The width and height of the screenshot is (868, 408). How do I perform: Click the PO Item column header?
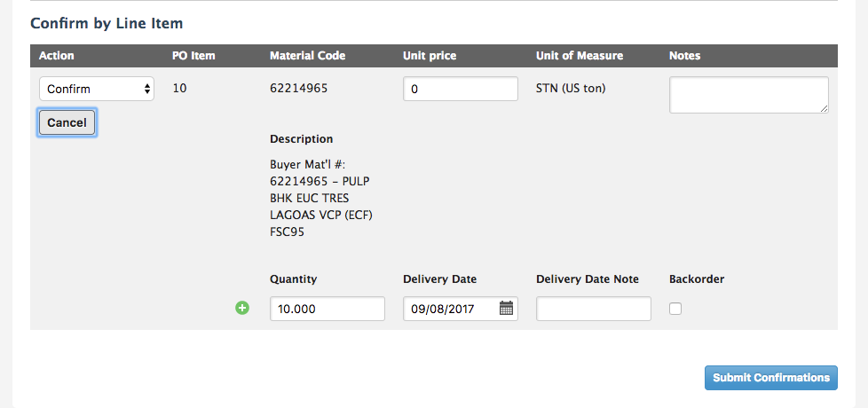(193, 56)
